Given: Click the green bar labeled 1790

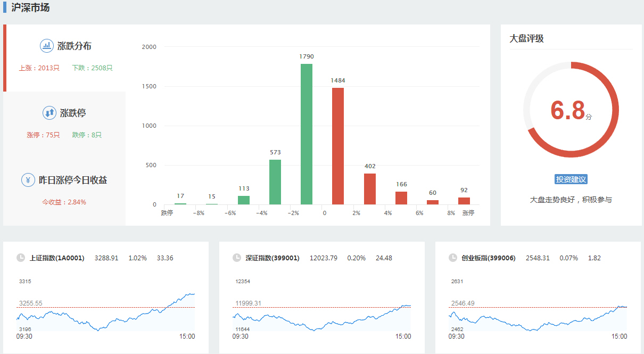Looking at the screenshot, I should (x=307, y=134).
